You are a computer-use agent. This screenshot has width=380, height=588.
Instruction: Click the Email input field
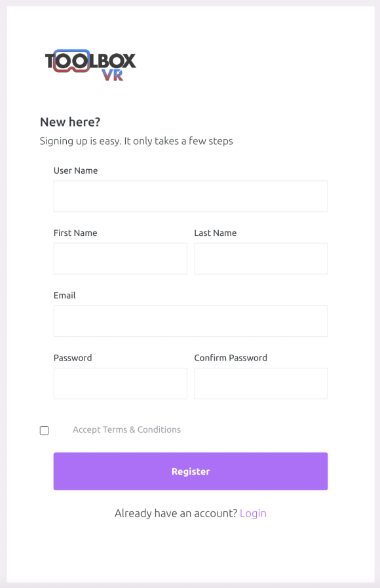coord(191,321)
